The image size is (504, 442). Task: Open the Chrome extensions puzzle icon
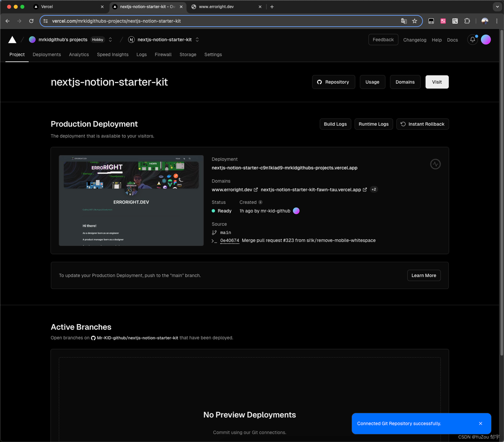(x=467, y=21)
